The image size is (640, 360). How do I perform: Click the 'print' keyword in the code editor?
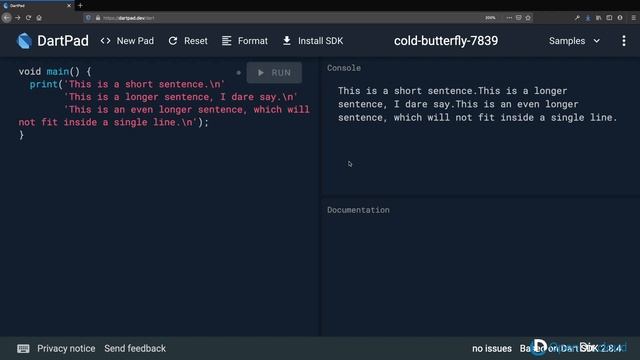44,84
